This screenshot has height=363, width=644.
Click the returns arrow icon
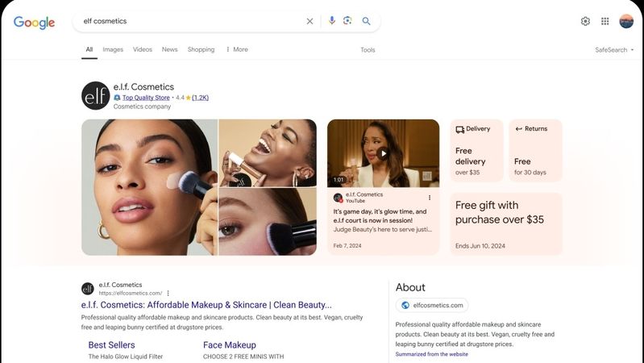519,129
